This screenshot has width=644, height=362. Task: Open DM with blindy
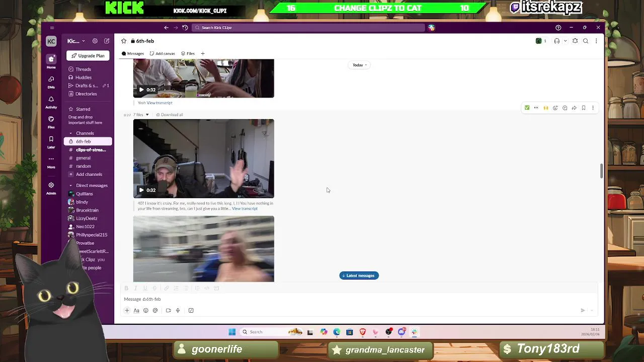[x=82, y=202]
